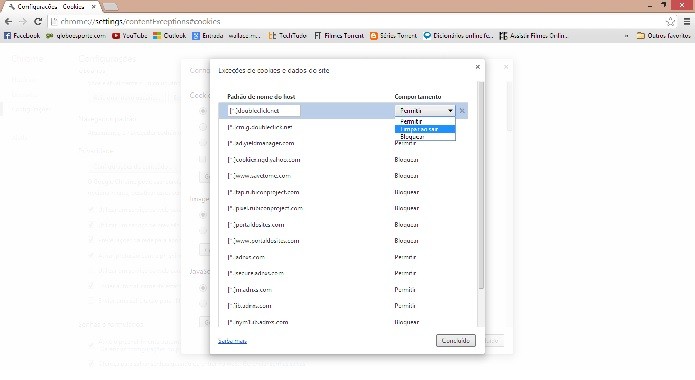Screen dimensions: 695x380
Task: Close the cookie exceptions dialog with its X
Action: [x=477, y=67]
